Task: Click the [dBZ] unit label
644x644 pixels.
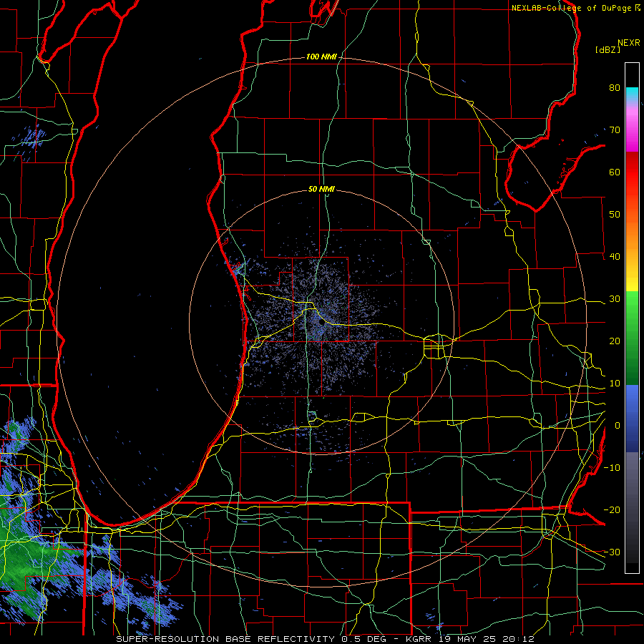Action: [608, 49]
